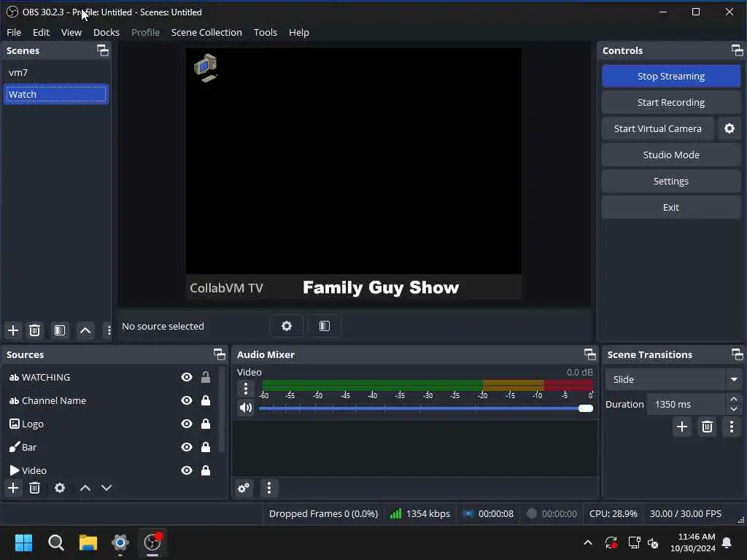Open the Tools menu

pos(266,32)
